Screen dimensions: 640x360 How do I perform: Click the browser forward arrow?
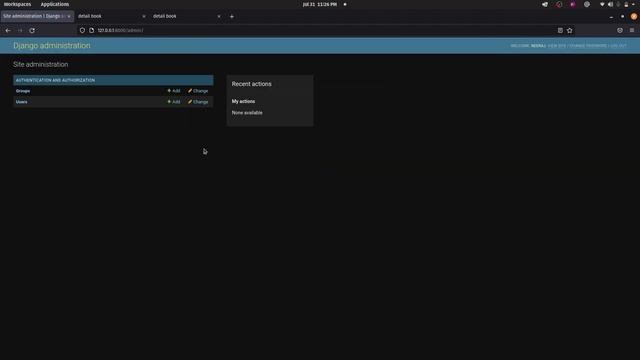[x=20, y=31]
